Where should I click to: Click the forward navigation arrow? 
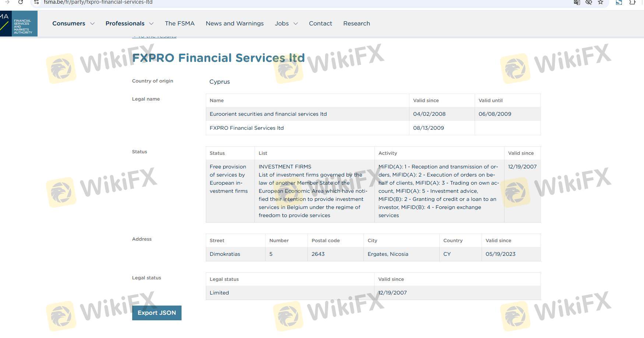pyautogui.click(x=7, y=2)
